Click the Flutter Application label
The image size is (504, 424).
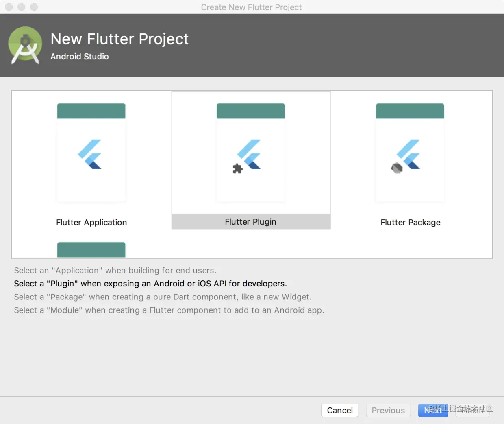91,222
